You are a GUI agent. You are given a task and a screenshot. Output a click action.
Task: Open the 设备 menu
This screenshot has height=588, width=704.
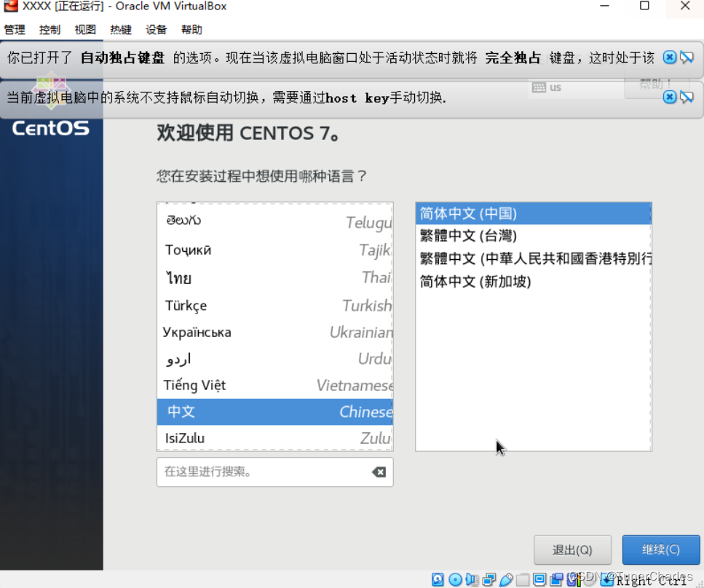157,30
